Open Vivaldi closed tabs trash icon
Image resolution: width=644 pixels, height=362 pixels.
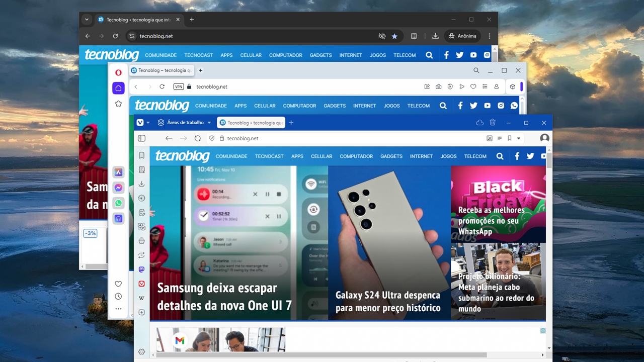point(493,123)
